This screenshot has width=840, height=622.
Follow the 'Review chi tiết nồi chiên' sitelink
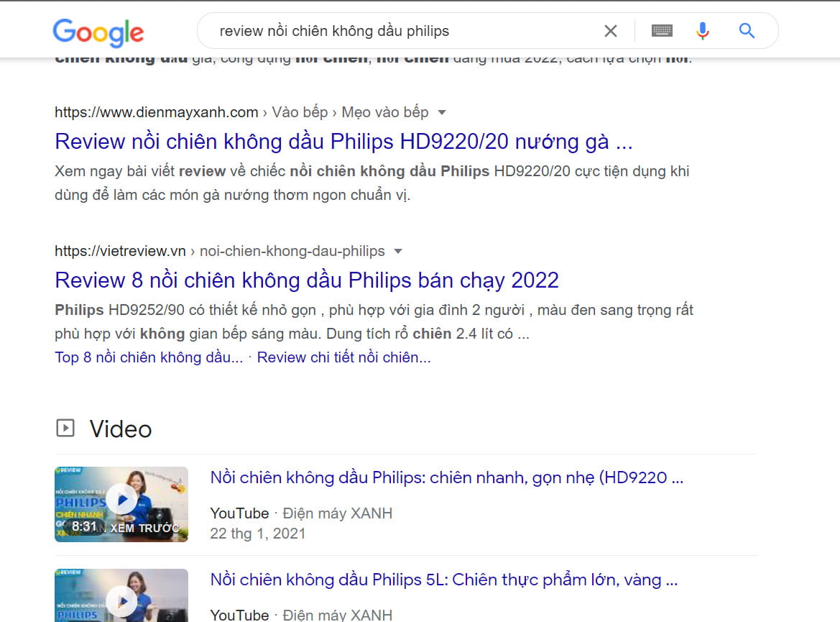pos(344,357)
